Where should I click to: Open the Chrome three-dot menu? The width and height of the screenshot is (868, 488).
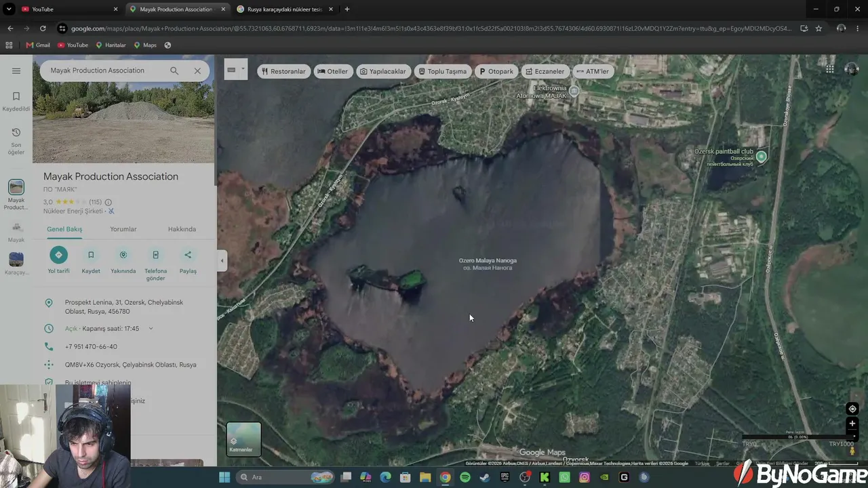point(858,28)
